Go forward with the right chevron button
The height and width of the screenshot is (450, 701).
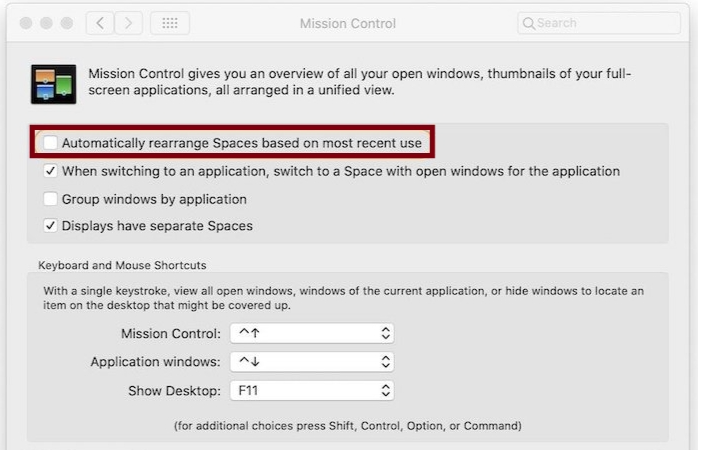pyautogui.click(x=129, y=23)
